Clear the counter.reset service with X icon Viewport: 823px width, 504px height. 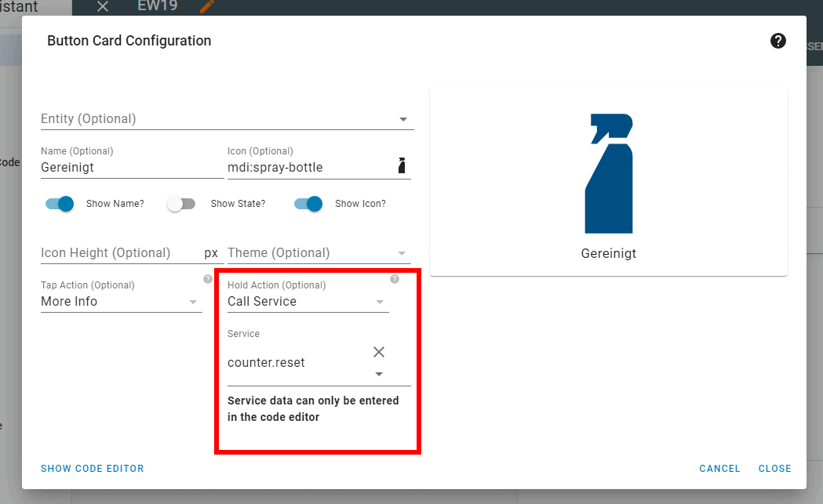[x=379, y=352]
